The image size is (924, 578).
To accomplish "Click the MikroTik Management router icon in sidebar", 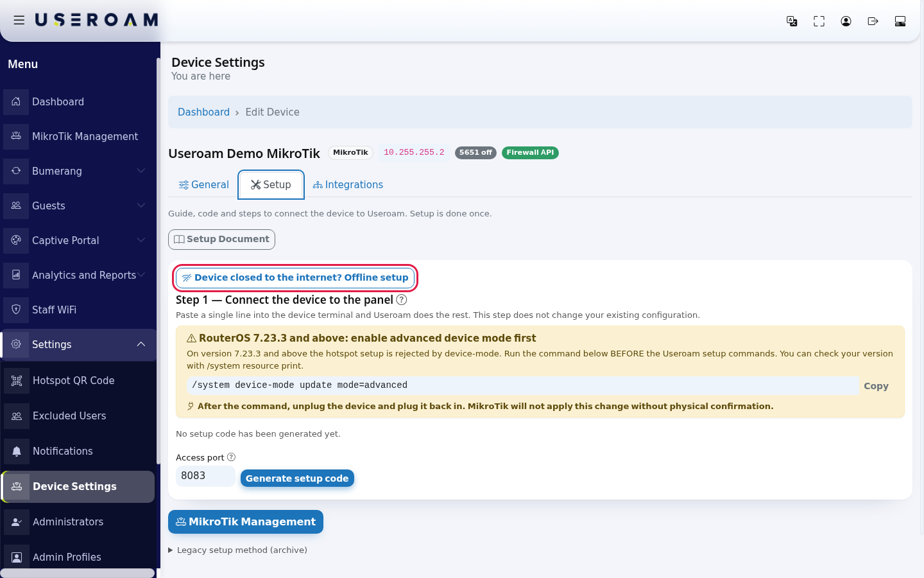I will pos(16,136).
